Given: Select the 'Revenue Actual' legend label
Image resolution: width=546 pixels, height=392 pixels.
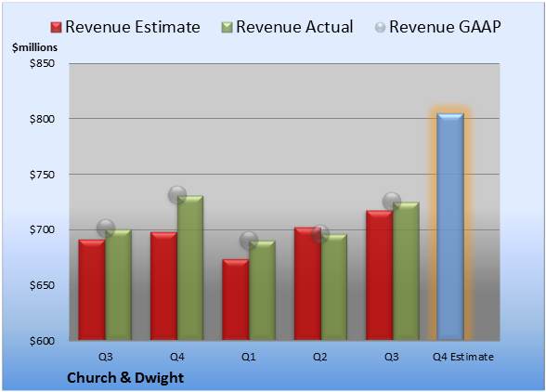Looking at the screenshot, I should tap(294, 27).
